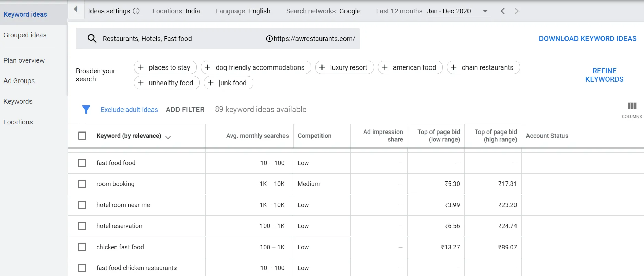Click DOWNLOAD KEYWORD IDEAS
This screenshot has height=276, width=644.
point(587,39)
